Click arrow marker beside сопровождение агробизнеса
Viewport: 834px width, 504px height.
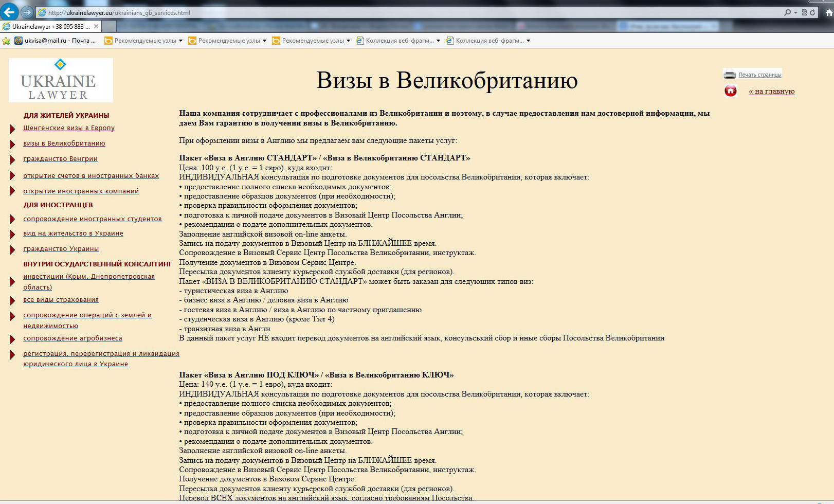tap(12, 340)
